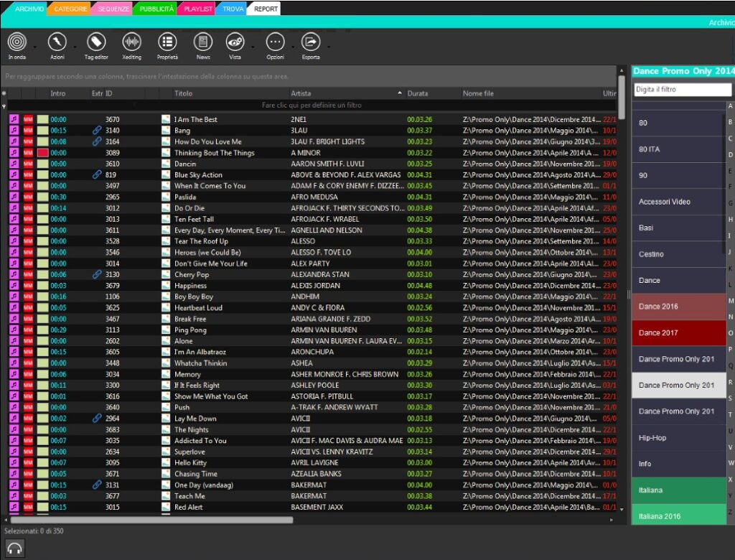The image size is (735, 560).
Task: Click the In onda toolbar icon
Action: coord(17,42)
